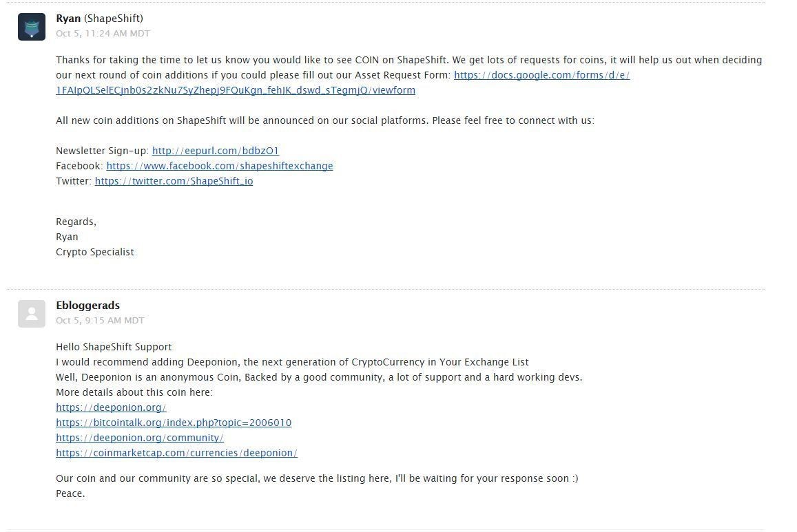797x532 pixels.
Task: Click Ryan's ShapeShift avatar icon
Action: coord(32,27)
